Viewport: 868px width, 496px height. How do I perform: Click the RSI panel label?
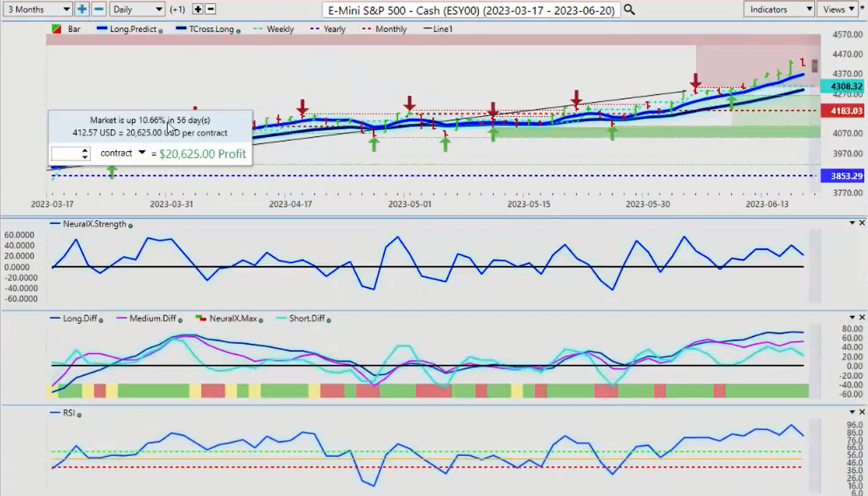pyautogui.click(x=68, y=413)
